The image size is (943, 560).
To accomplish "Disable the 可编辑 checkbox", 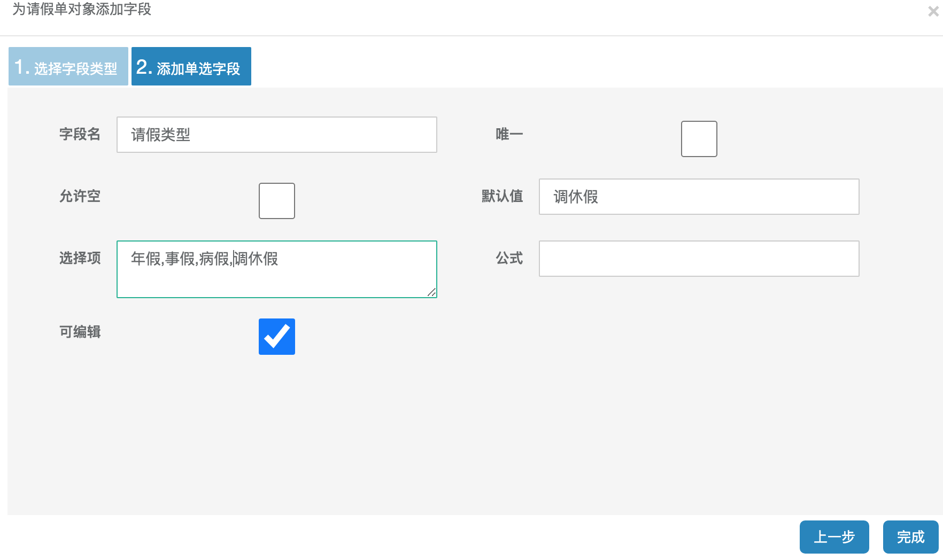I will [x=276, y=336].
